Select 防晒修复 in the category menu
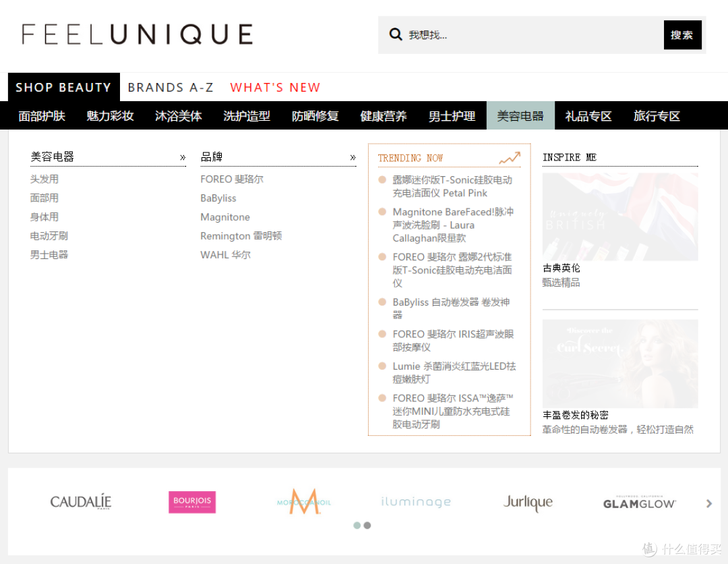The height and width of the screenshot is (564, 728). [315, 115]
